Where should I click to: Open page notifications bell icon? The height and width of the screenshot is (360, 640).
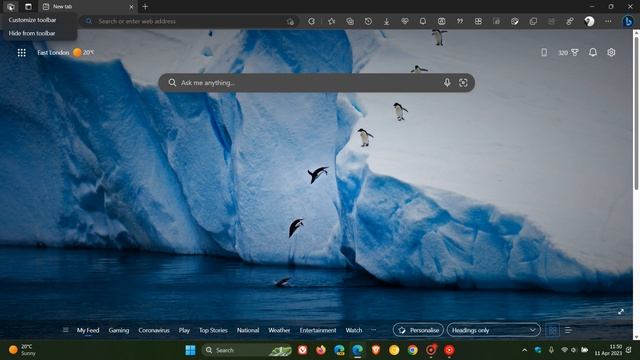[593, 52]
